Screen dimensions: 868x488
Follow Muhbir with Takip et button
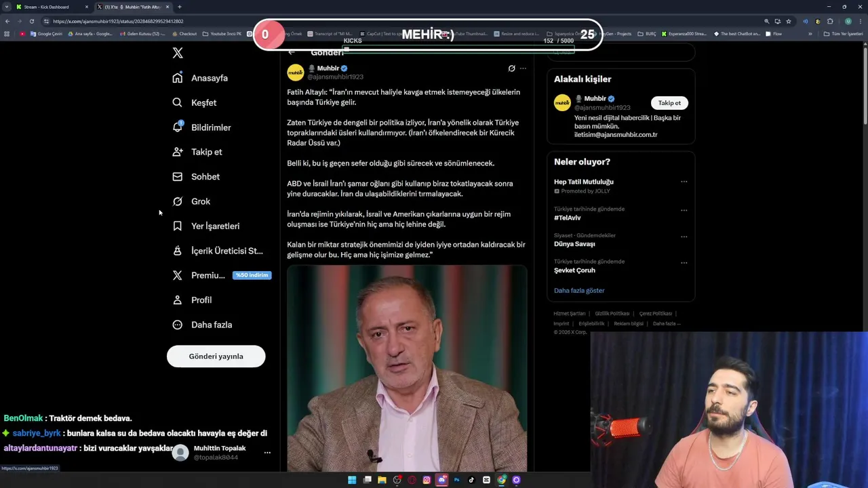tap(669, 103)
